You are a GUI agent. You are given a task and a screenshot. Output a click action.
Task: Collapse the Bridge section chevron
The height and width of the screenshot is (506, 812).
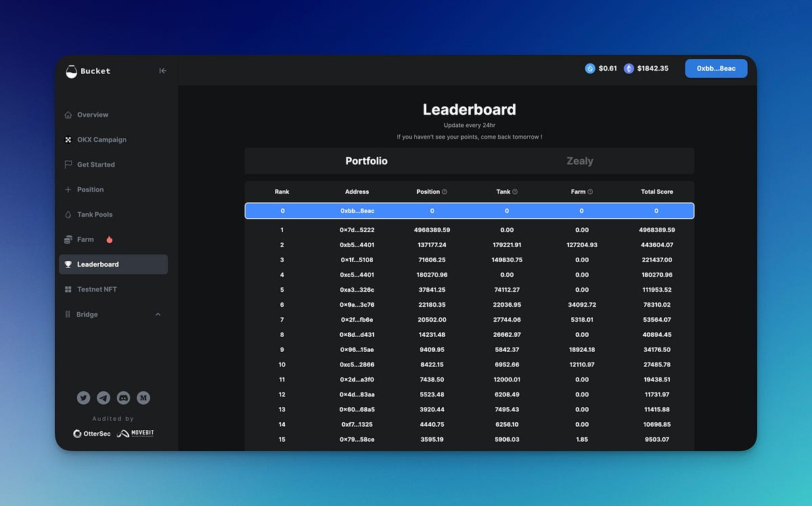[158, 314]
